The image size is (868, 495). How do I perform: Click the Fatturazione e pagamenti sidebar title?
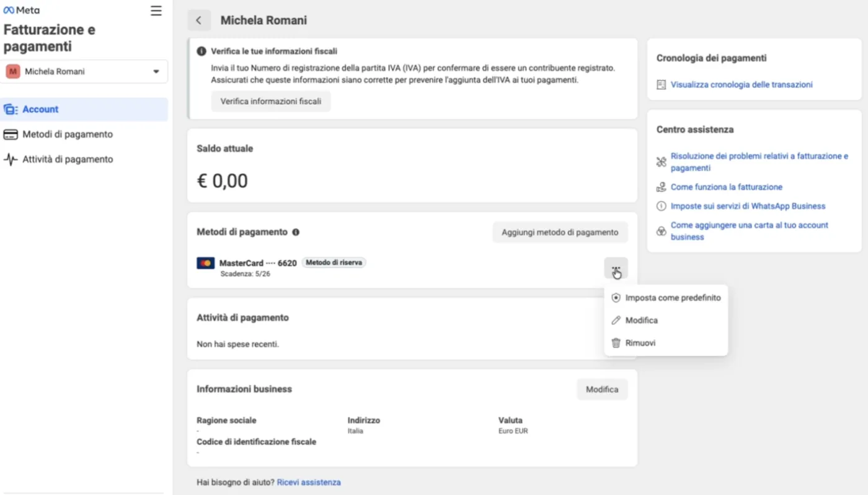(x=50, y=38)
